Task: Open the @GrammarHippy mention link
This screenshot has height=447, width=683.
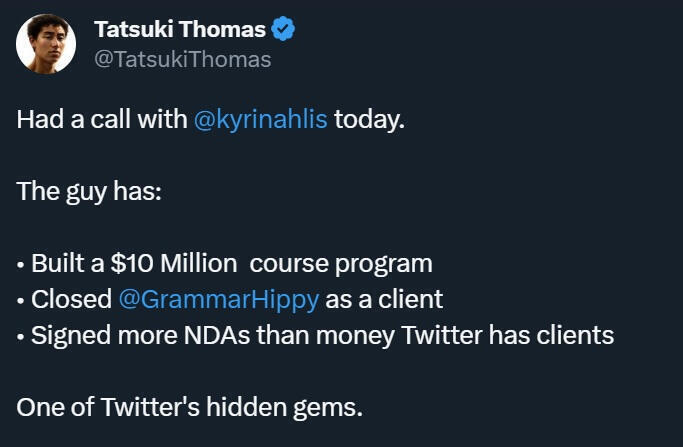Action: click(x=218, y=298)
